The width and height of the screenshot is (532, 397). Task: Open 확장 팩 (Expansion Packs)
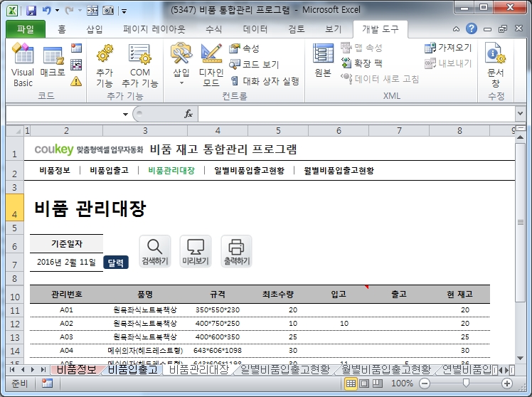[x=362, y=63]
